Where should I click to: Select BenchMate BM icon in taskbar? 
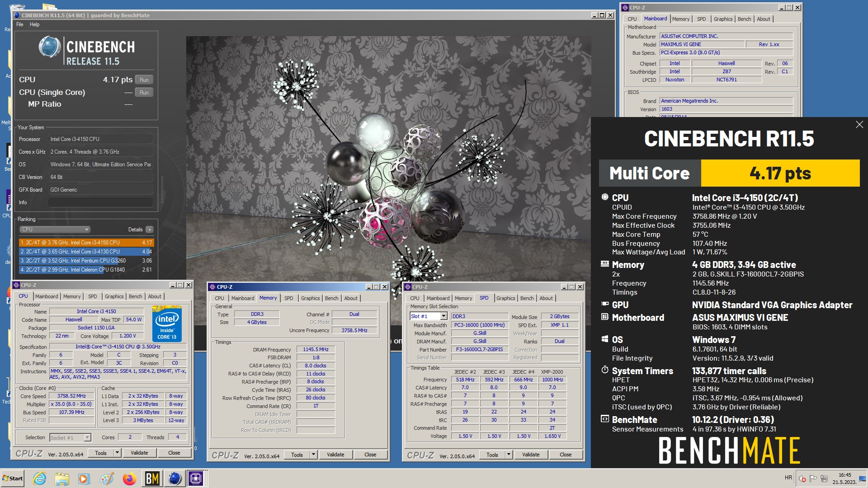tap(152, 479)
